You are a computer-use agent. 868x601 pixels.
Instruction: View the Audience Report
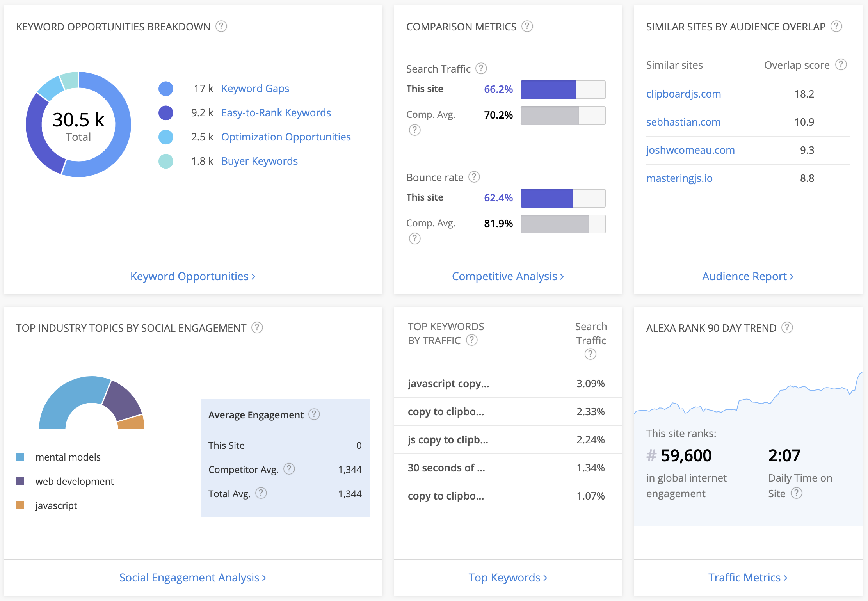click(747, 276)
